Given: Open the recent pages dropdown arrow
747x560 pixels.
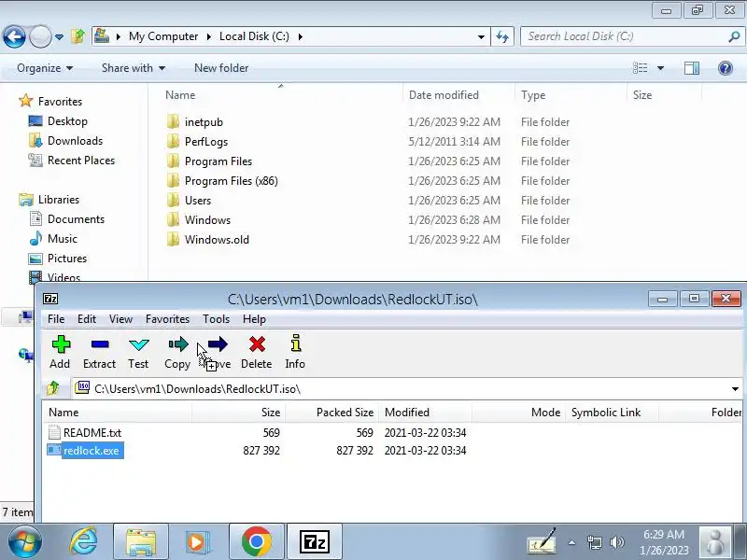Looking at the screenshot, I should coord(59,36).
